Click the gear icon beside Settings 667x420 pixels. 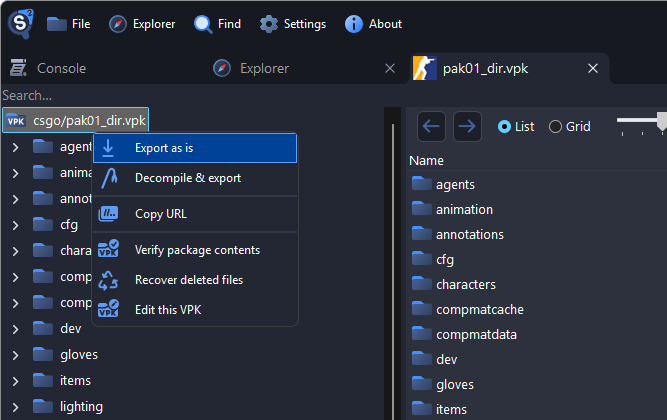pyautogui.click(x=269, y=24)
